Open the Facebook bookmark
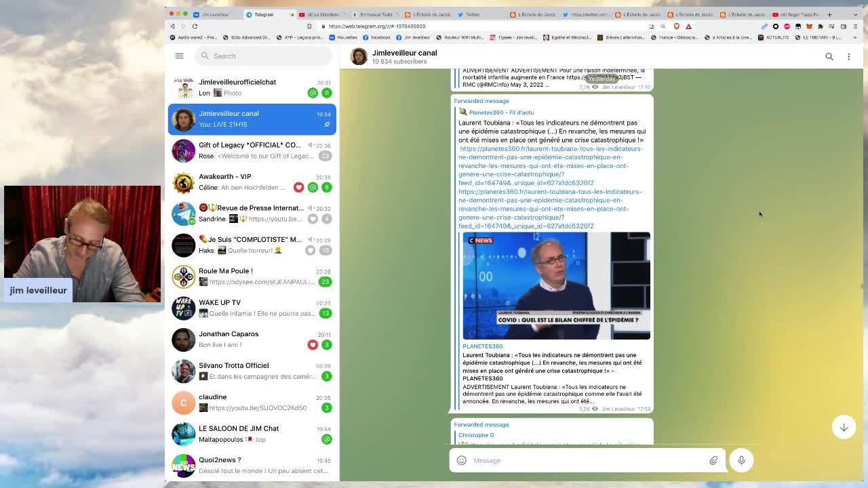Screen dimensions: 868x488 [x=377, y=37]
